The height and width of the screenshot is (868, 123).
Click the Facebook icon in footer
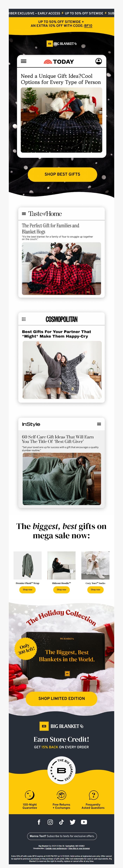click(39, 822)
